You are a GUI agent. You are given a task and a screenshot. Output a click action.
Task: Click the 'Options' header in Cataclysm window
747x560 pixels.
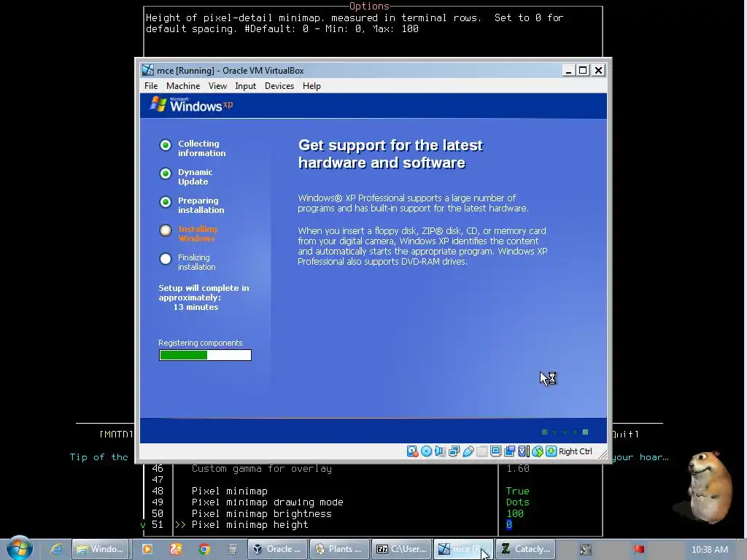click(x=369, y=6)
